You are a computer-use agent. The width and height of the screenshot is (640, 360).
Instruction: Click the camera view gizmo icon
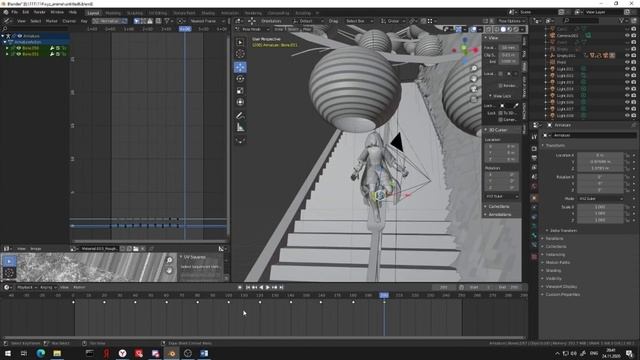pos(474,89)
